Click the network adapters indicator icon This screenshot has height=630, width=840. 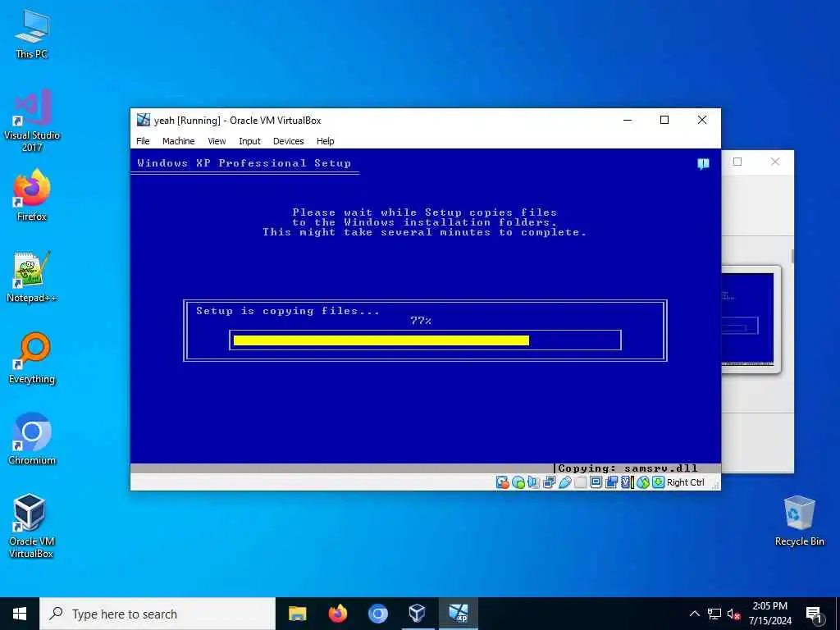[x=549, y=482]
